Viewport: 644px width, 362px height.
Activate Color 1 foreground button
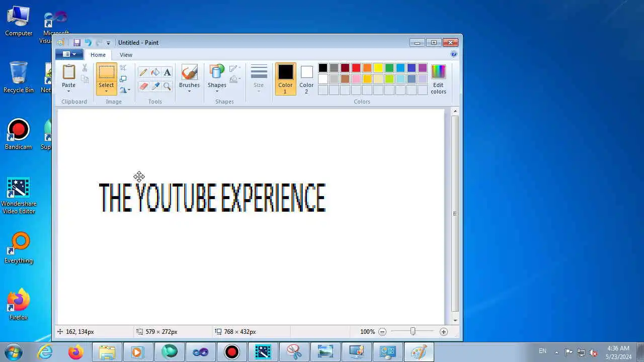point(285,79)
